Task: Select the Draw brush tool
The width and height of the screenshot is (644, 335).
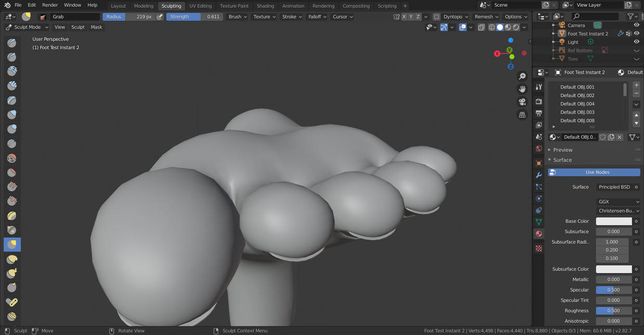Action: pyautogui.click(x=11, y=43)
